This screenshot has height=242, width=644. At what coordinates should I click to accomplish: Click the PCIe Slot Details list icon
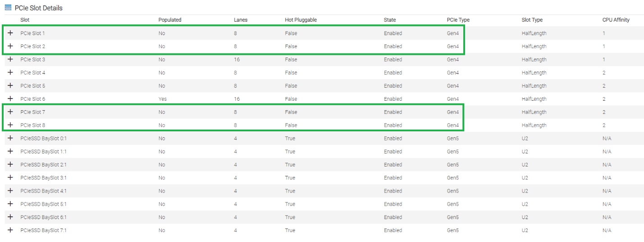8,8
